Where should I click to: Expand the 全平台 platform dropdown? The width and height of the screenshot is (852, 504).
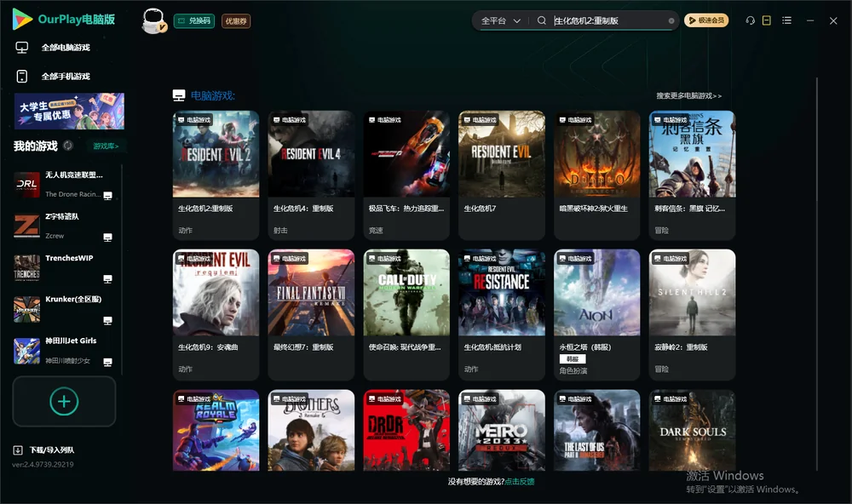point(500,20)
